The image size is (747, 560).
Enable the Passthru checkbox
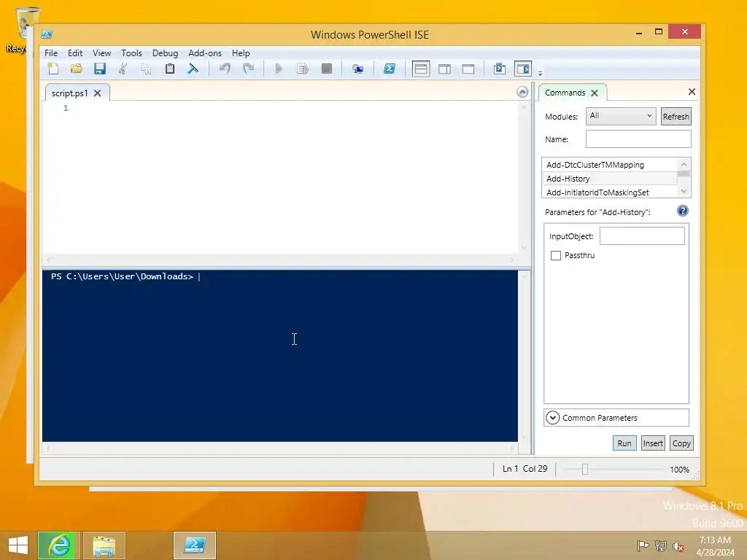pyautogui.click(x=555, y=256)
